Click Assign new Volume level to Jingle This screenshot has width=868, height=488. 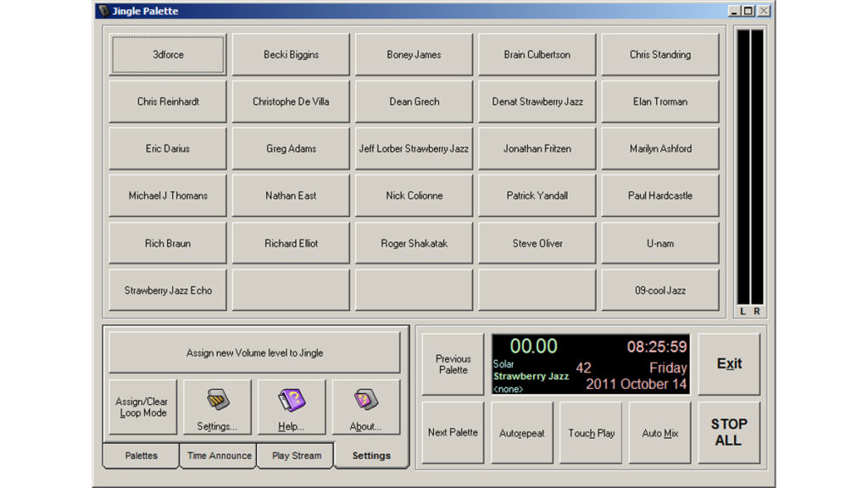(254, 352)
